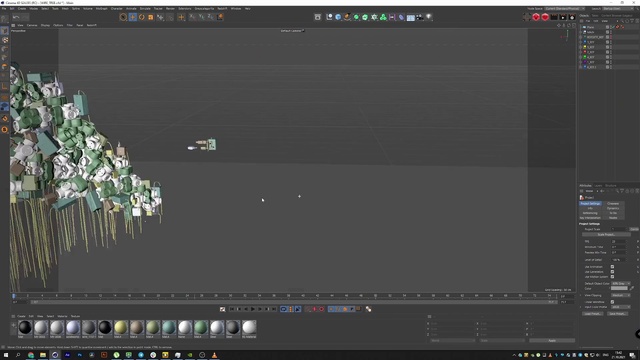
Task: Toggle the red Autokeying button
Action: coord(322,309)
